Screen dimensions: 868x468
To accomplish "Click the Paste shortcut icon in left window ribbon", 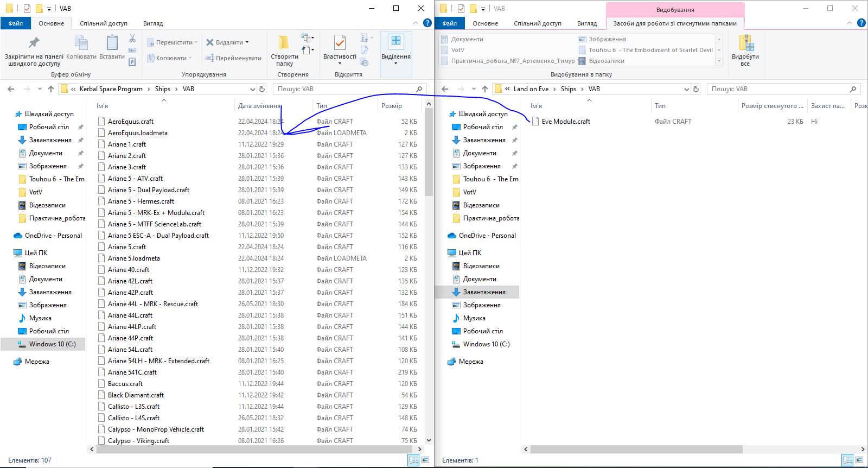I will (x=132, y=62).
